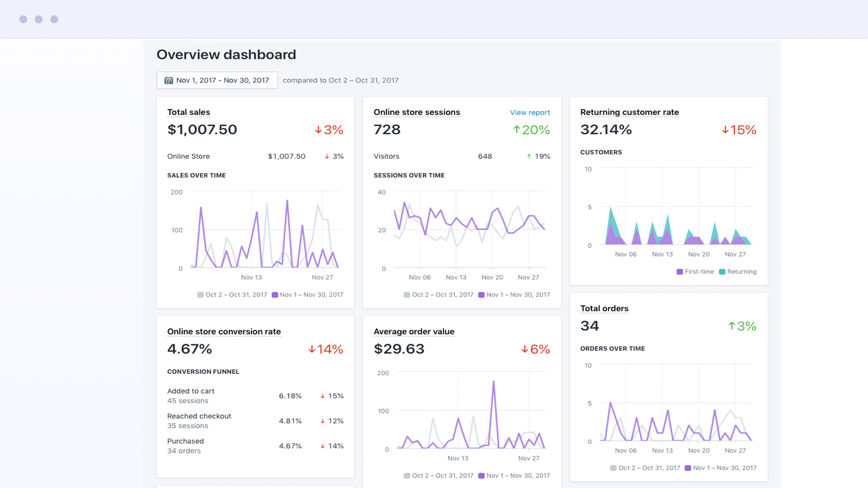Click the red down arrow beside 14% conversion rate
This screenshot has width=868, height=488.
[x=312, y=349]
